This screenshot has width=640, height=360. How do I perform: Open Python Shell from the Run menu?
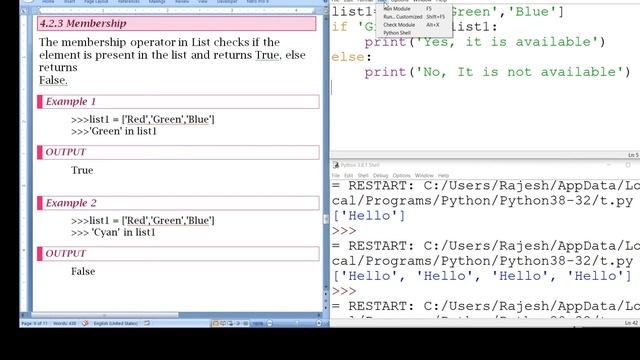pos(413,33)
